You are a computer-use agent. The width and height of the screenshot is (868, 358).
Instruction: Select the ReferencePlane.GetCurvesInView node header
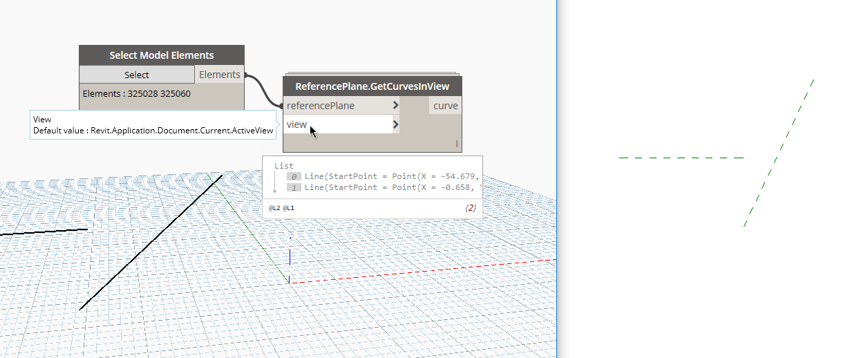(x=372, y=86)
